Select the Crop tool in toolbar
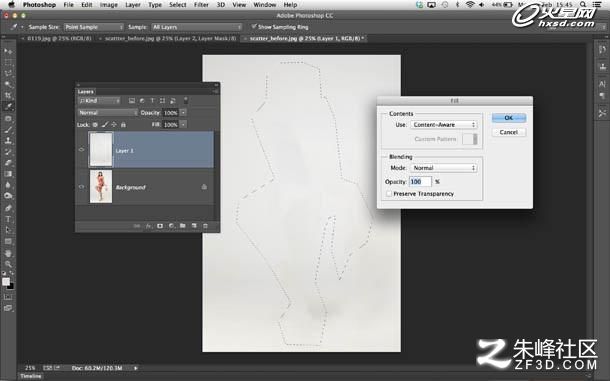Screen dimensions: 610x381 8,95
